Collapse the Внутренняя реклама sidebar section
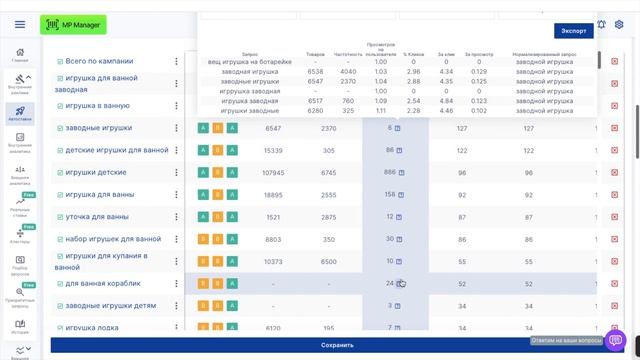Screen dimensions: 640x360 [x=28, y=77]
